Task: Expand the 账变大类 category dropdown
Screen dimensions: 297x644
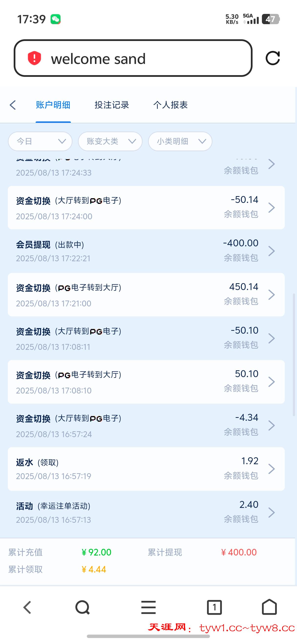Action: [x=110, y=141]
